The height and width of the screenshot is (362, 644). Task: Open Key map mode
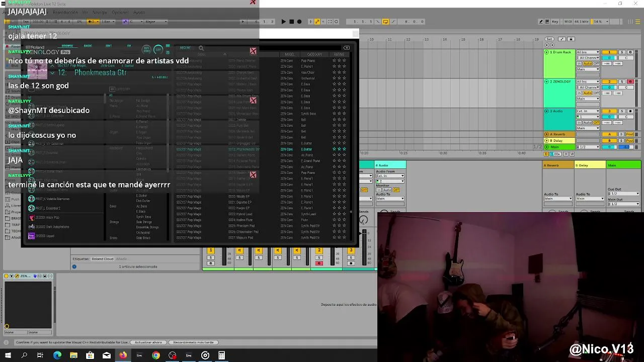555,22
